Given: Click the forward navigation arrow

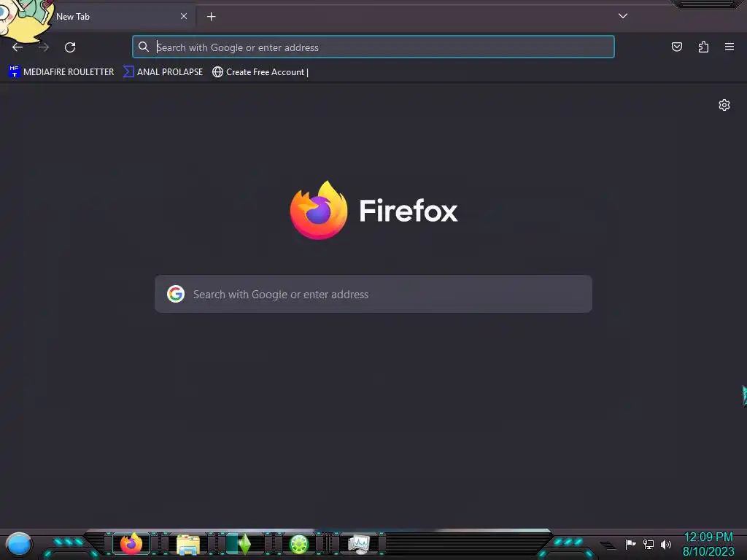Looking at the screenshot, I should point(44,47).
